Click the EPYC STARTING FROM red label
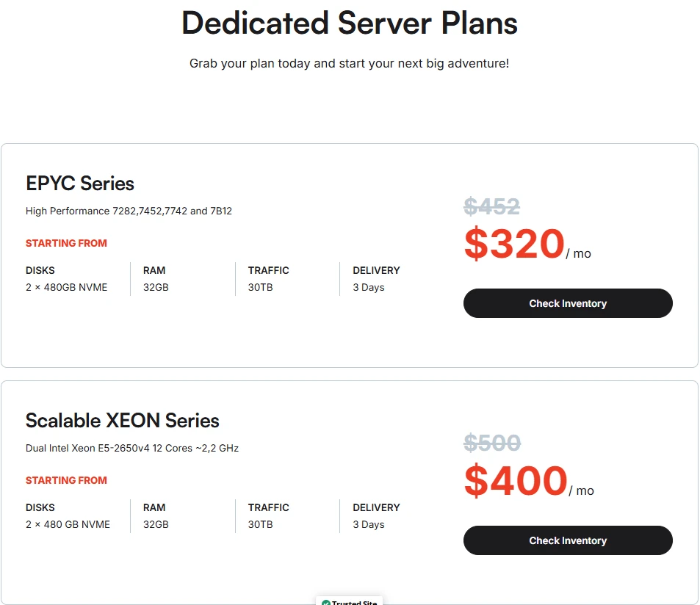The height and width of the screenshot is (605, 700). point(66,243)
